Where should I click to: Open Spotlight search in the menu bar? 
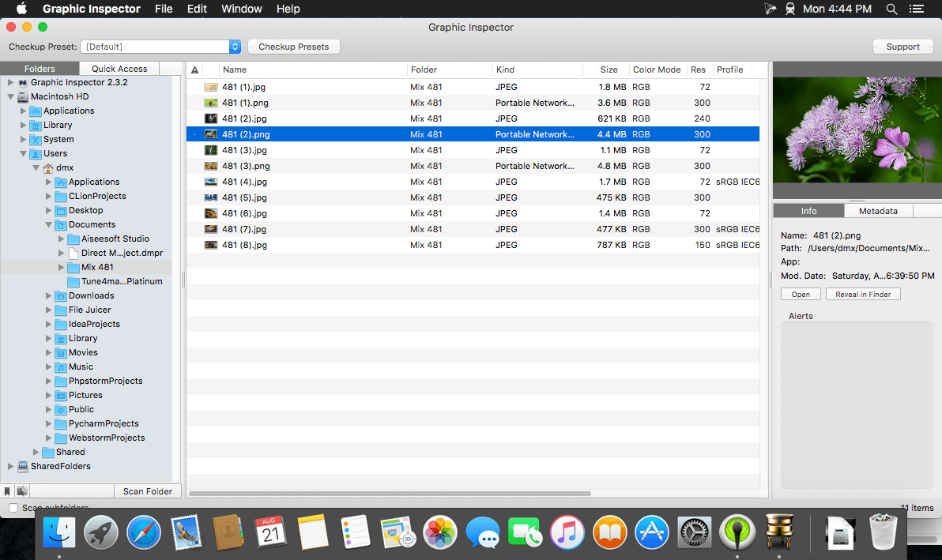click(891, 9)
